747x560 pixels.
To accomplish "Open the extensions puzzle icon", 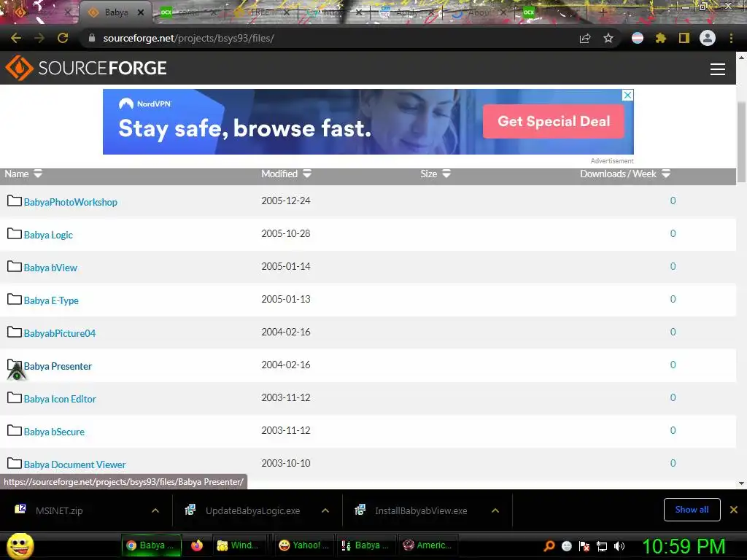I will point(661,38).
